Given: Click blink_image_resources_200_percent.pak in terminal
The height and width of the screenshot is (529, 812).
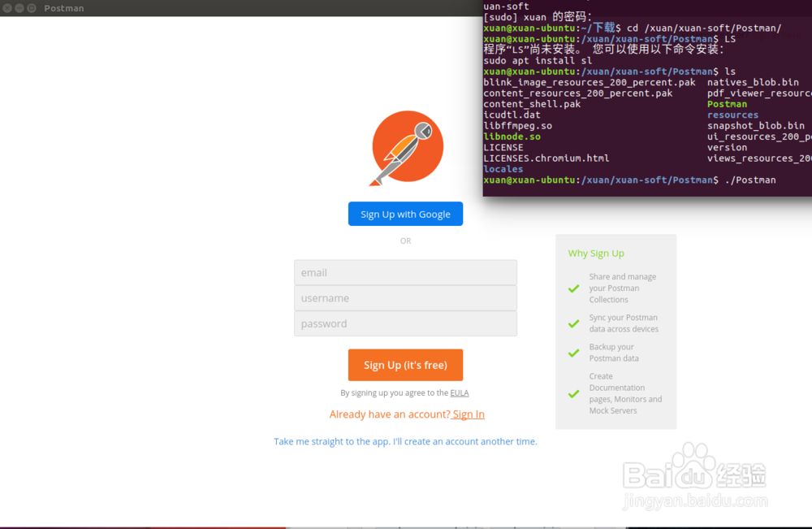Looking at the screenshot, I should point(590,82).
